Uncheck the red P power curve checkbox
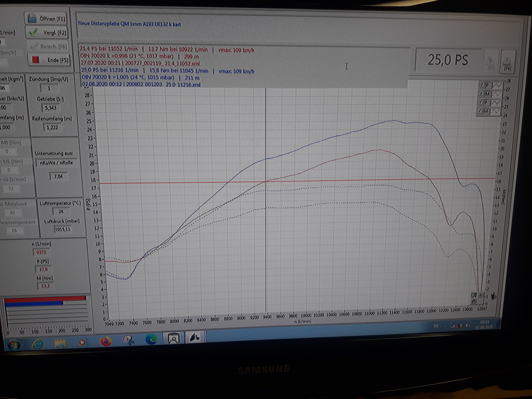Screen dimensions: 532x399 (x=482, y=85)
